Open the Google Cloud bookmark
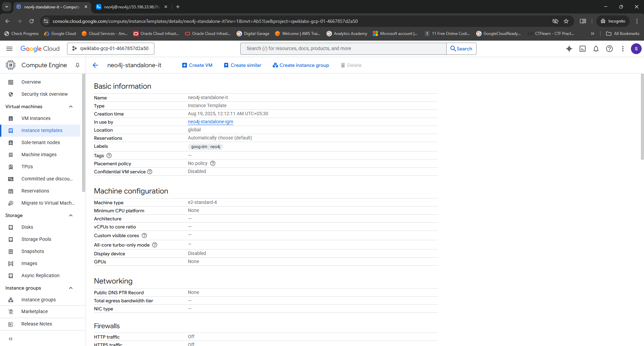The image size is (644, 346). click(60, 34)
